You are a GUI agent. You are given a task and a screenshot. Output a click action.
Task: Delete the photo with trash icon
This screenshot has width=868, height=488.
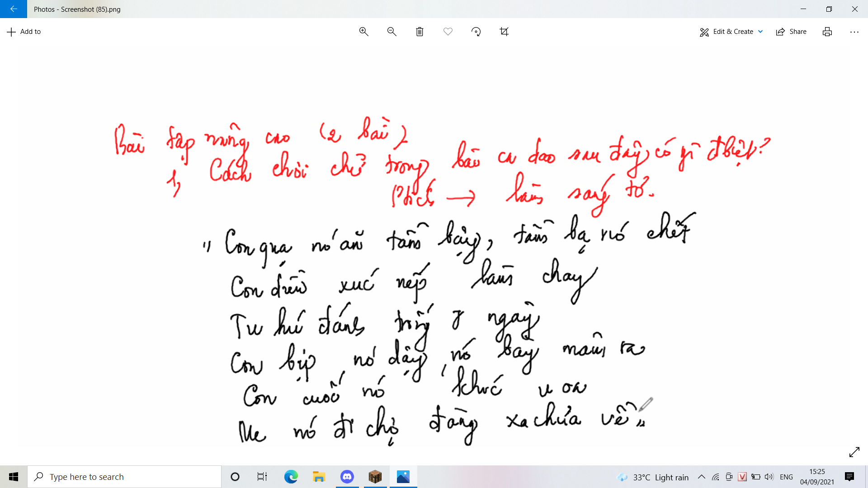coord(420,32)
